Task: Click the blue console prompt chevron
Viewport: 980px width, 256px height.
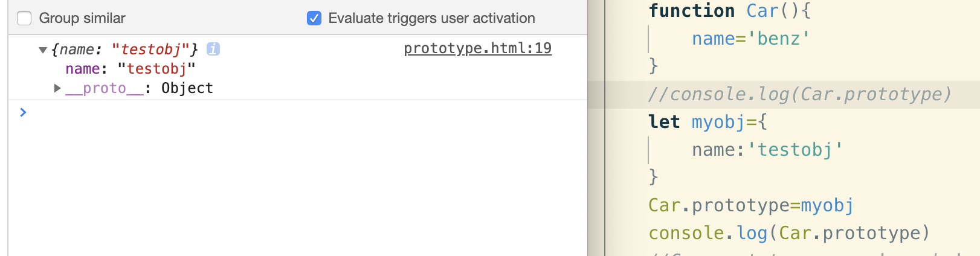Action: pos(23,112)
